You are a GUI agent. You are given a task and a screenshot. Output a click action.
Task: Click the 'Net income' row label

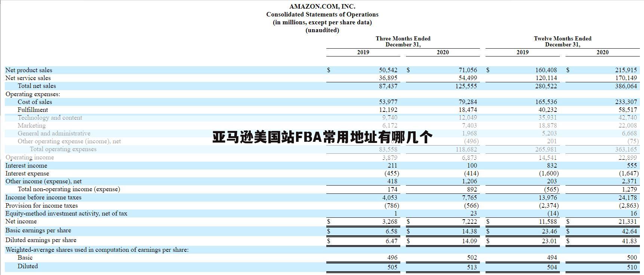(21, 221)
